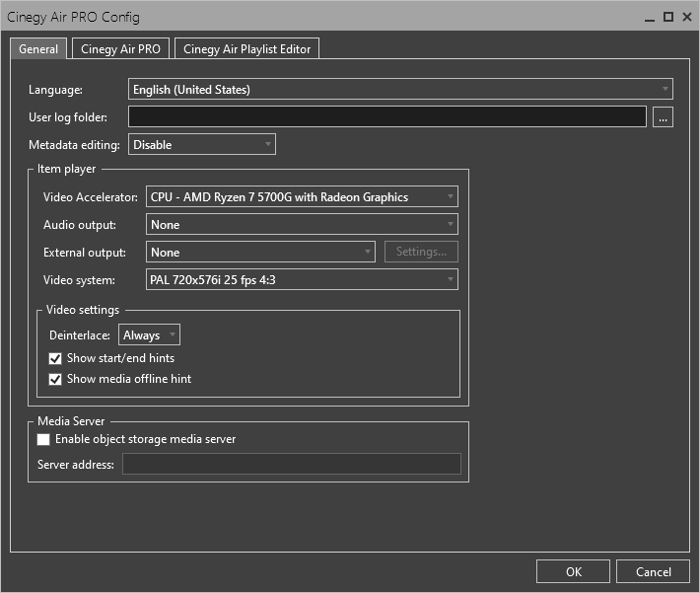Screen dimensions: 700x593
Task: Open the Cinegy Air Playlist Editor tab
Action: [x=246, y=48]
